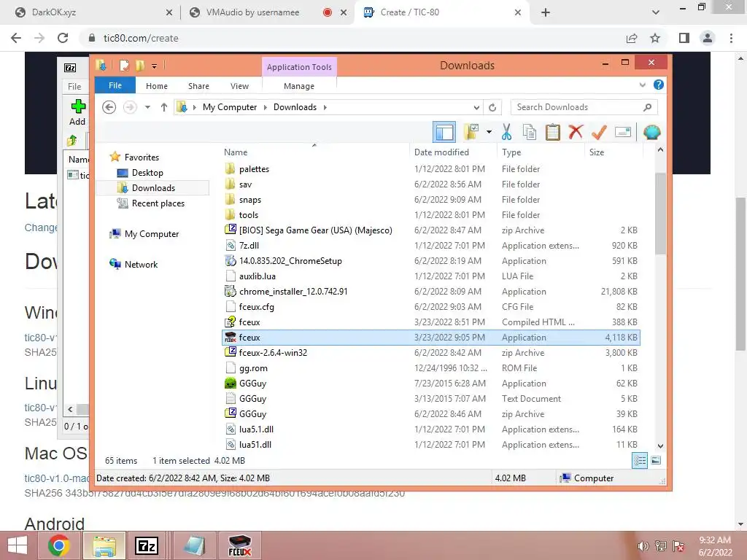This screenshot has height=560, width=747.
Task: Open recent locations dropdown arrow
Action: coord(147,107)
